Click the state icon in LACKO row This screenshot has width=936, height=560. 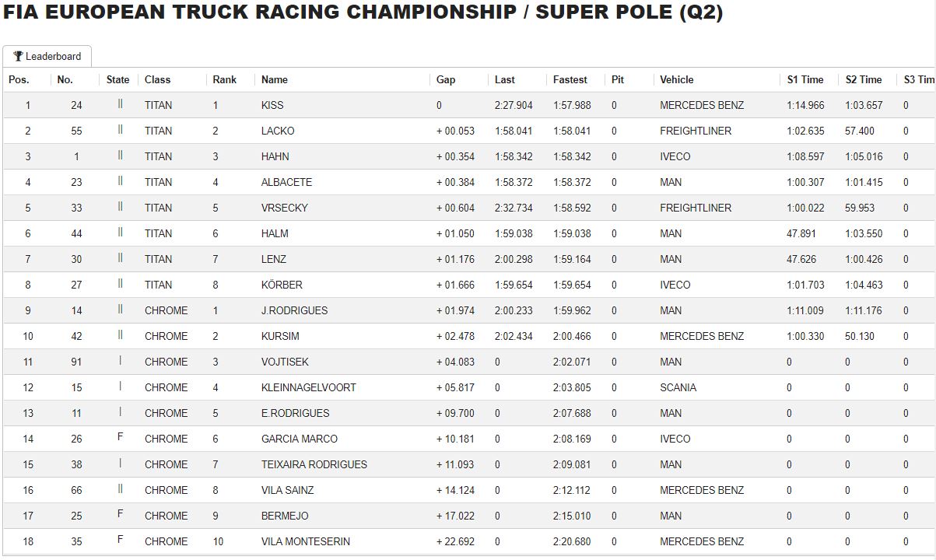pos(120,130)
